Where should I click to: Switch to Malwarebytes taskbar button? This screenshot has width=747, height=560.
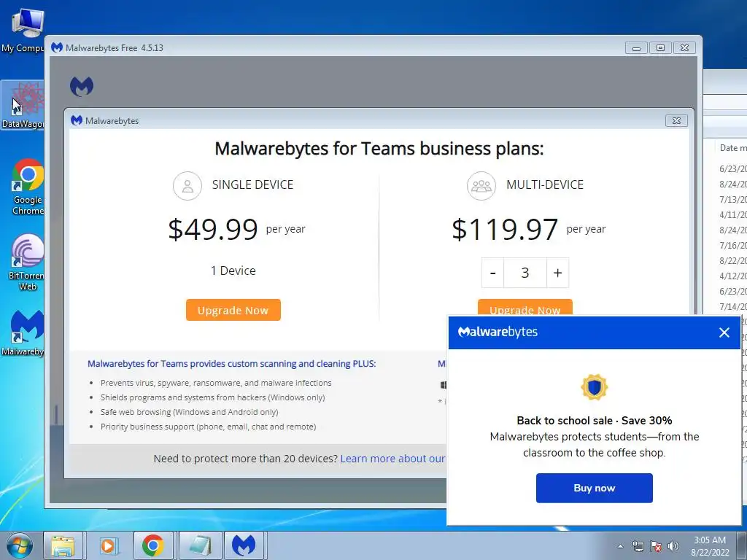point(244,545)
